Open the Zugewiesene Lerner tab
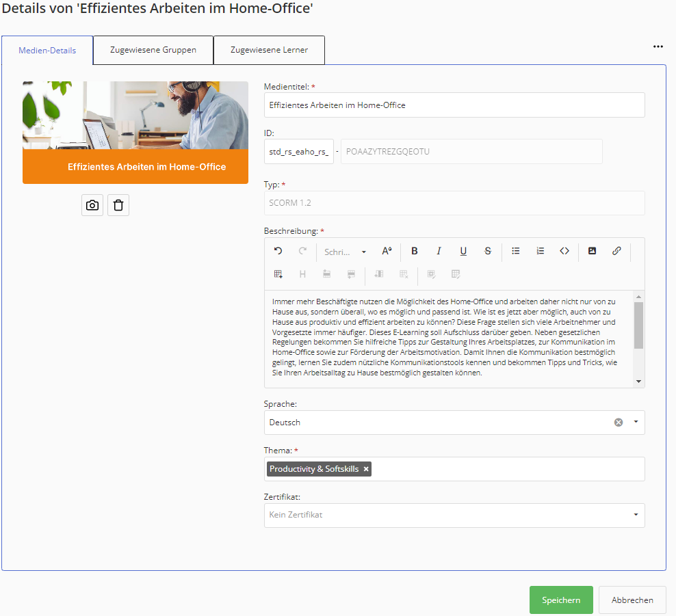This screenshot has height=616, width=676. pos(269,50)
